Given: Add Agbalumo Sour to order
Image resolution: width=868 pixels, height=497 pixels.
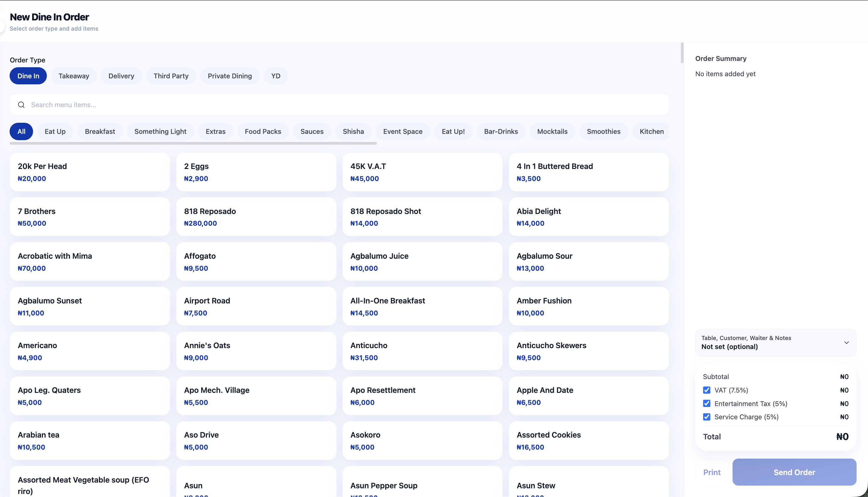Looking at the screenshot, I should pyautogui.click(x=589, y=261).
